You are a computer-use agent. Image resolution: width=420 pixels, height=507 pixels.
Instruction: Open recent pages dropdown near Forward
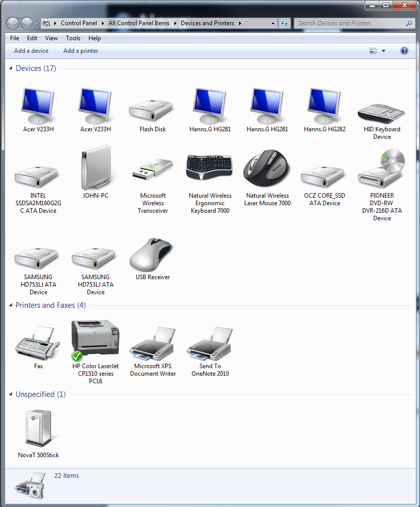pos(37,23)
